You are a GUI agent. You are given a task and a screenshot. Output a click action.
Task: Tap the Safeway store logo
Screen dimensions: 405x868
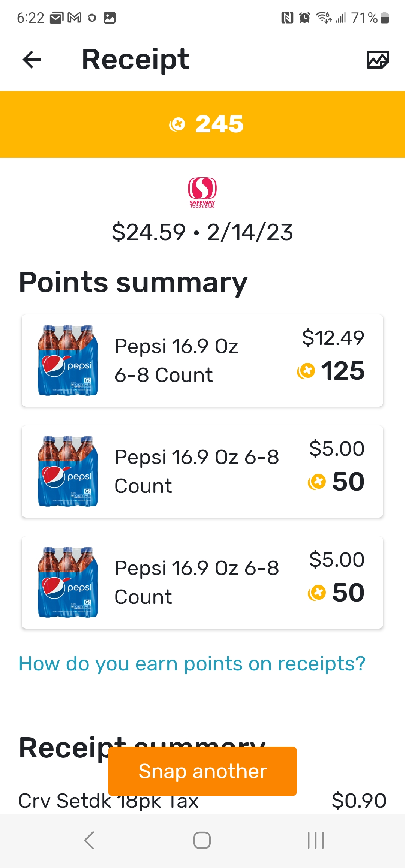click(202, 192)
